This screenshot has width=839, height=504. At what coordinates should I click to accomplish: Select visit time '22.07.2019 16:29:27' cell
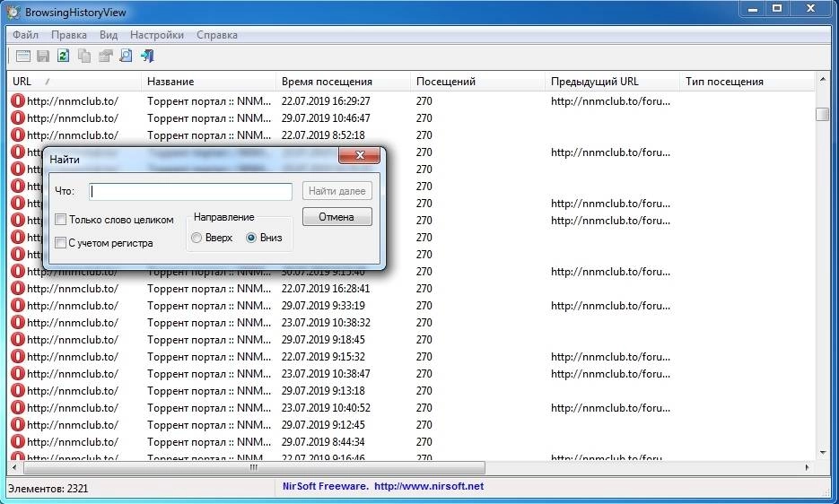[x=326, y=100]
